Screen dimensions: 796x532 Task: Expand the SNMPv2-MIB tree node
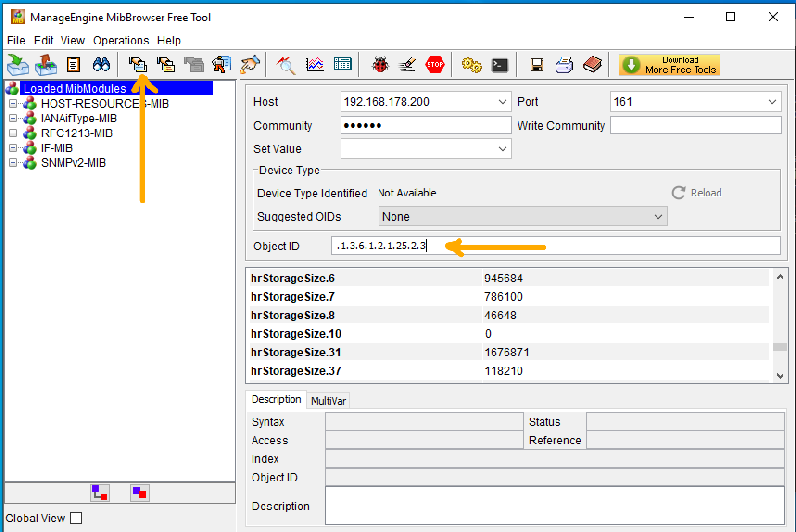coord(13,163)
